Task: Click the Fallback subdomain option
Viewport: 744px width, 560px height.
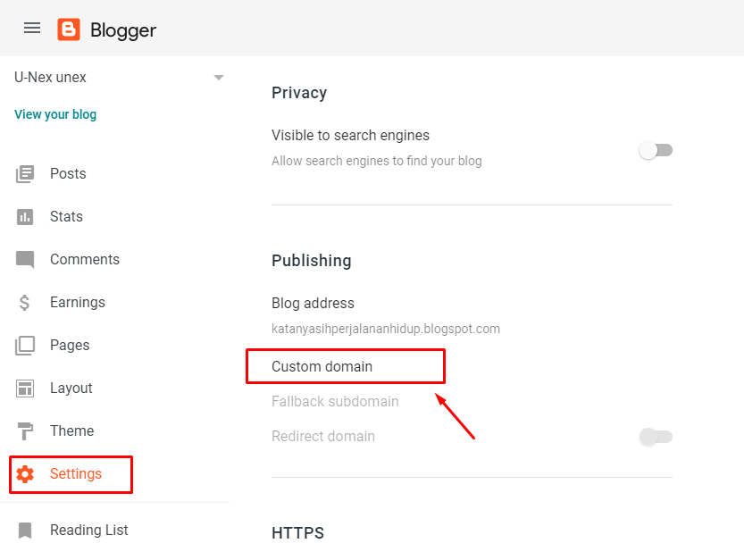Action: coord(335,402)
